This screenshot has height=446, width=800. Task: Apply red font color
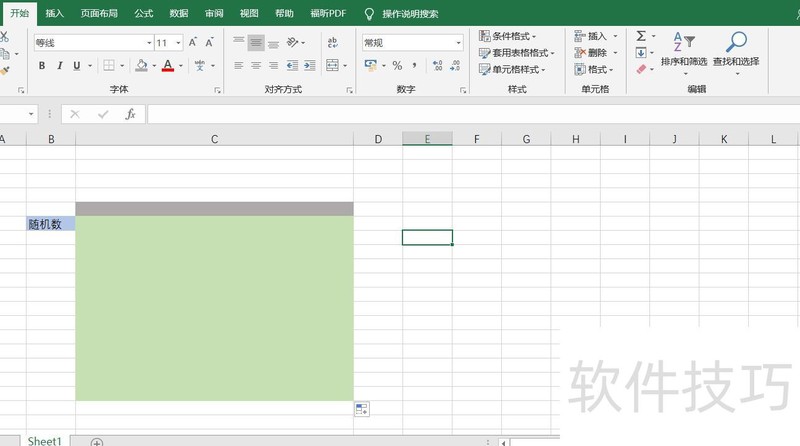click(168, 65)
